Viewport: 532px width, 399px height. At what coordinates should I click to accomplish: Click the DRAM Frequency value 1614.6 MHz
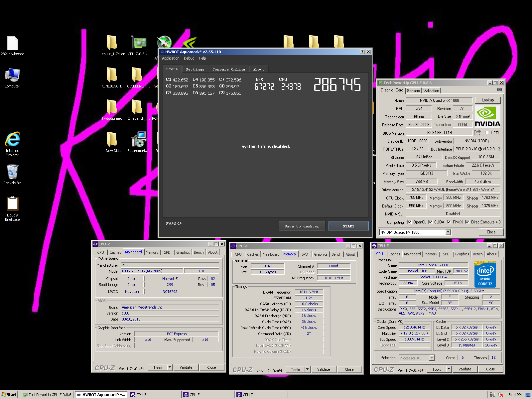(x=309, y=292)
